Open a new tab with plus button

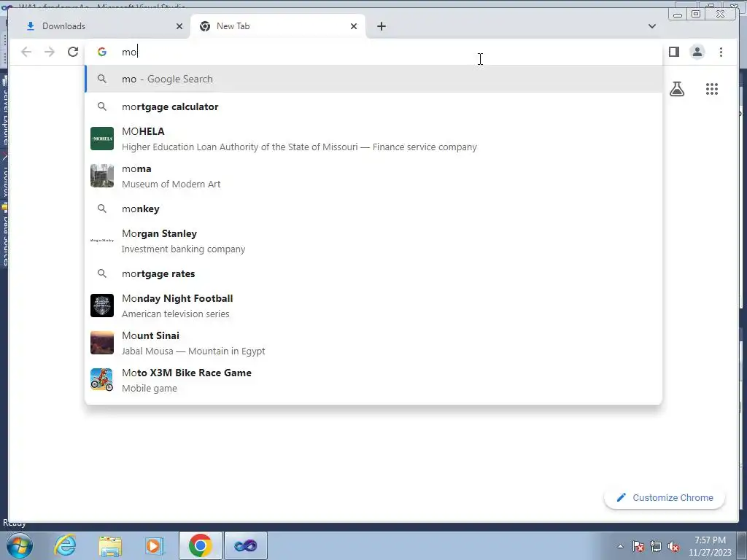(x=381, y=26)
